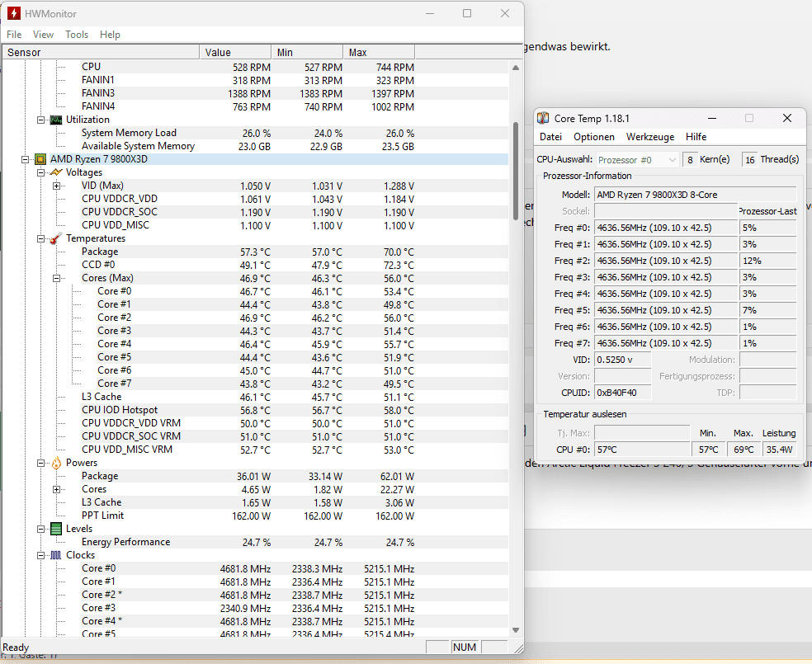Click the Value column header

[236, 52]
